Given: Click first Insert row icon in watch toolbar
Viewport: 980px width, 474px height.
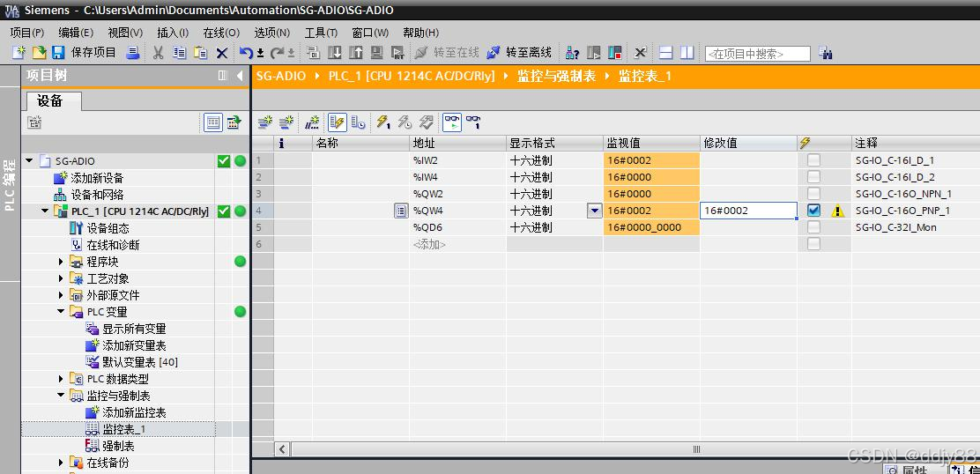Looking at the screenshot, I should (265, 122).
